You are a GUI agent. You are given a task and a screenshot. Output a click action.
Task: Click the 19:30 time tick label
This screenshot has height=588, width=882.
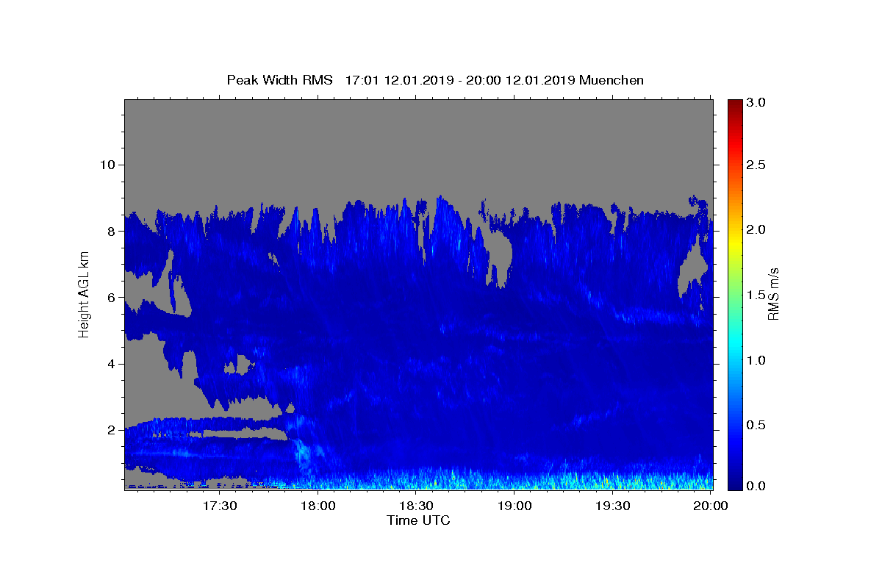pyautogui.click(x=612, y=506)
